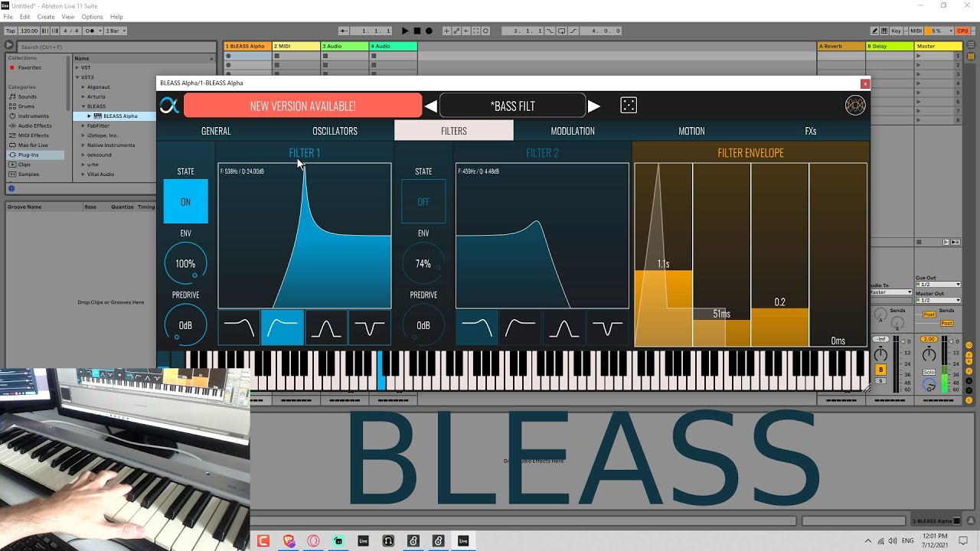Open the Master Out dropdown
This screenshot has width=980, height=551.
pyautogui.click(x=938, y=300)
